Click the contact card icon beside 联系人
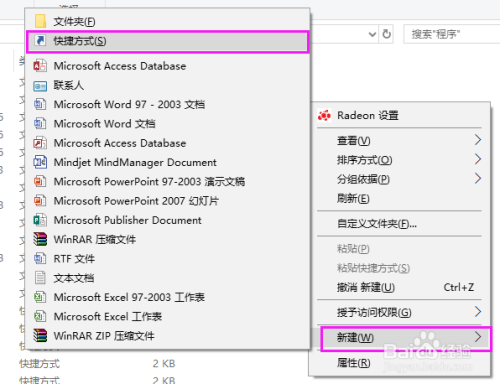Screen dimensions: 500x384 click(40, 86)
